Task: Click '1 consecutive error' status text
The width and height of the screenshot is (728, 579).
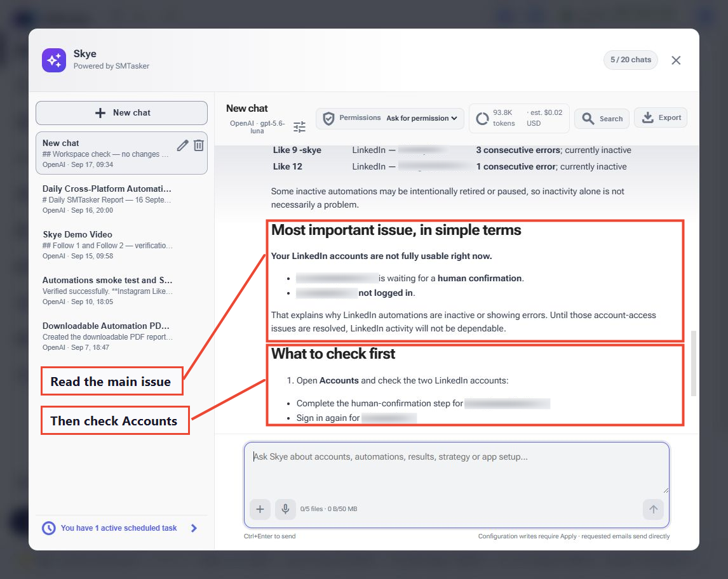Action: (515, 166)
